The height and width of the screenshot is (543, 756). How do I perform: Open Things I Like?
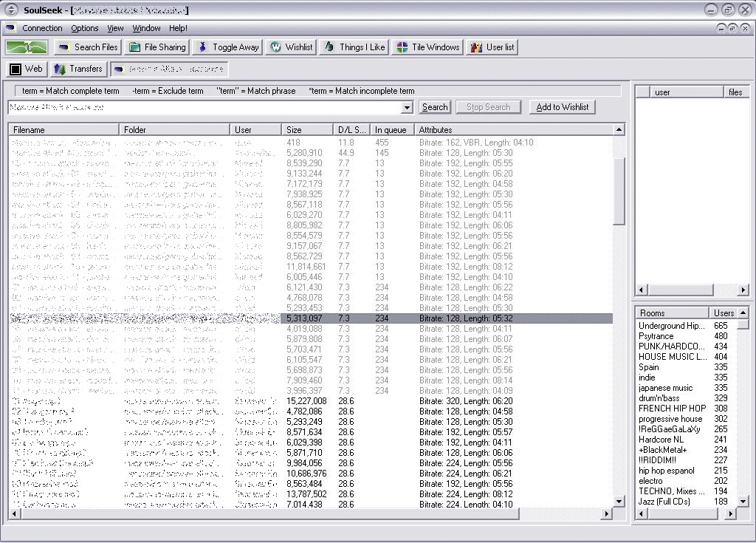(354, 47)
